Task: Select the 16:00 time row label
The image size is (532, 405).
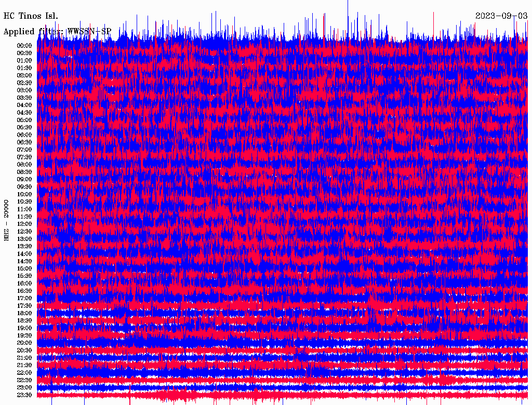Action: (x=24, y=283)
